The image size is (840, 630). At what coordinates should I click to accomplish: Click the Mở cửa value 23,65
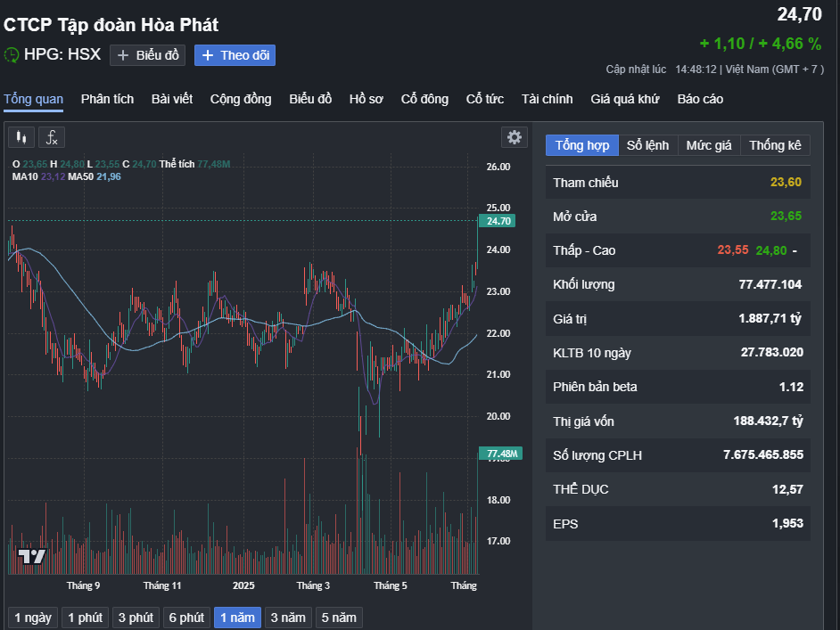[x=786, y=217]
